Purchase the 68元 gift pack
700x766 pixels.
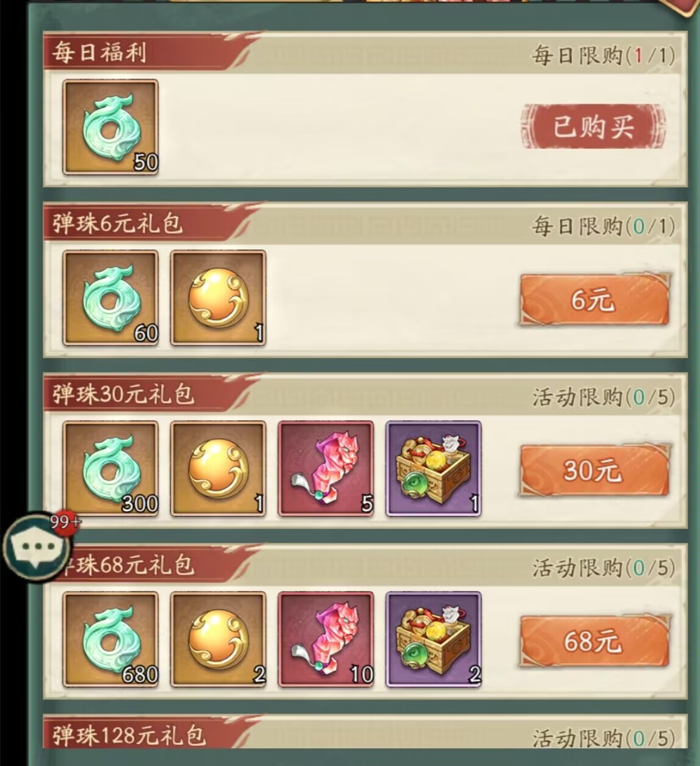[595, 641]
